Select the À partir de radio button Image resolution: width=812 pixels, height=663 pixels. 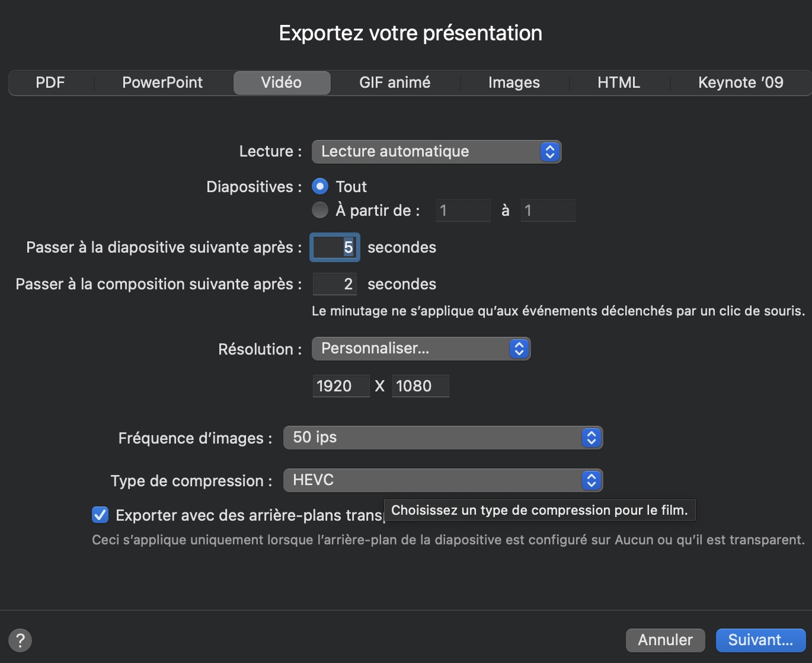pos(320,210)
